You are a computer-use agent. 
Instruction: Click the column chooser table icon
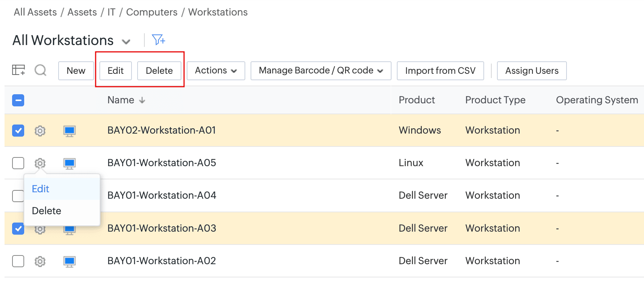coord(19,70)
